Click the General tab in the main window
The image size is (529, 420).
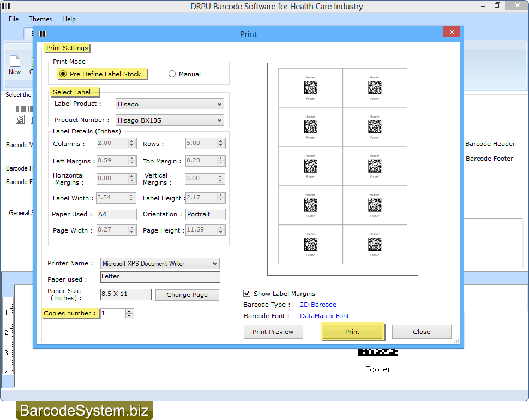20,213
